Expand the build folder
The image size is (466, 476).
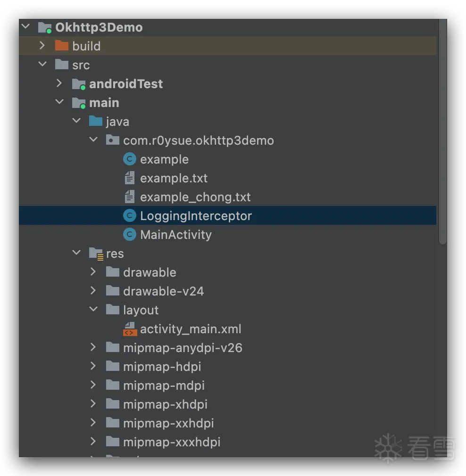42,46
